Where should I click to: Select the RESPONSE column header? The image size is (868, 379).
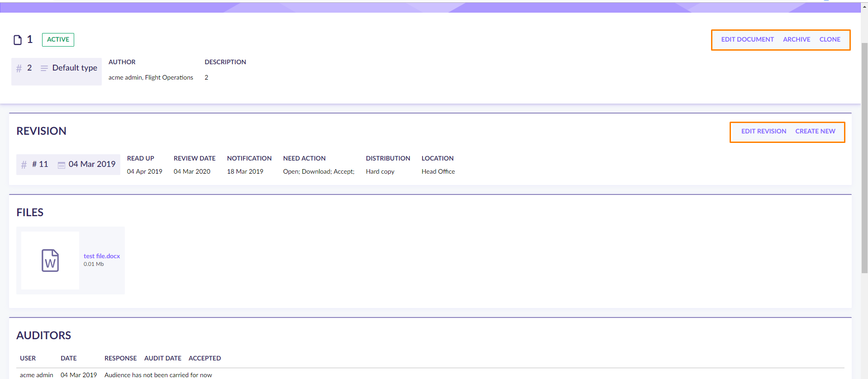click(x=120, y=358)
